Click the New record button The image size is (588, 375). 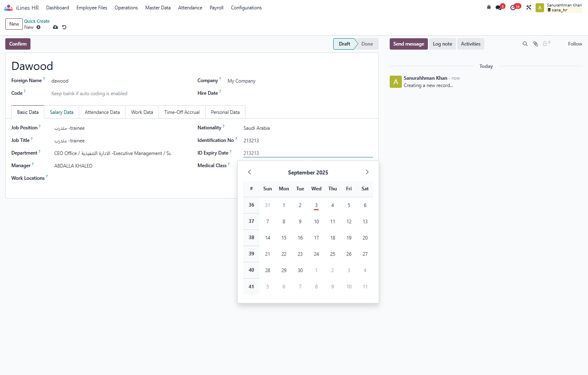tap(14, 24)
